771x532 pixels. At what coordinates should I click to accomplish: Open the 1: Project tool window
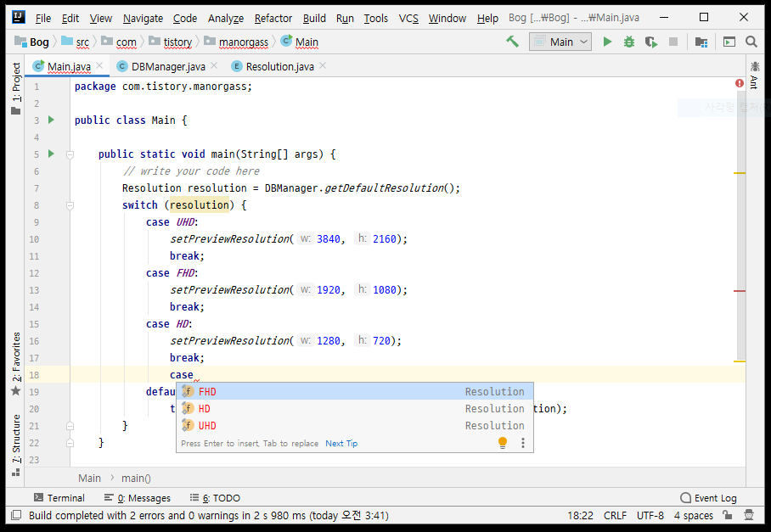[16, 88]
